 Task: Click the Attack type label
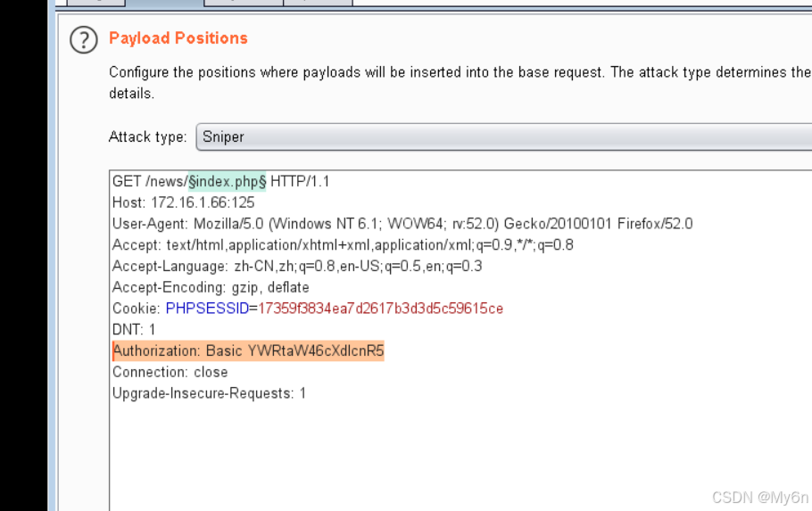point(147,137)
